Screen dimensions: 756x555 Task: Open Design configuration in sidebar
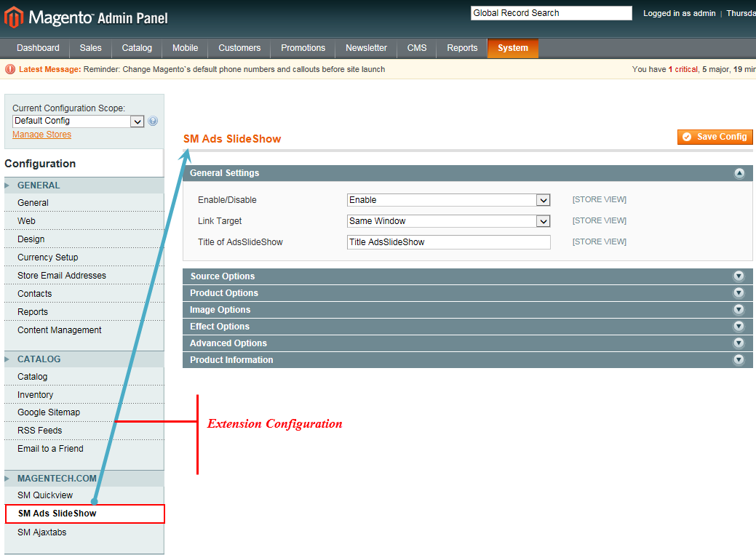pyautogui.click(x=84, y=239)
